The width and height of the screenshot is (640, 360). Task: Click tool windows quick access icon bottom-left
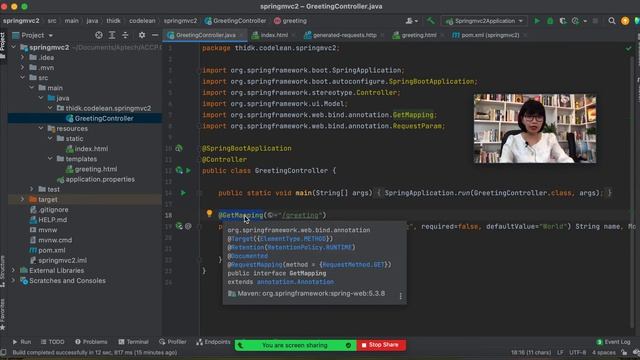tap(4, 352)
